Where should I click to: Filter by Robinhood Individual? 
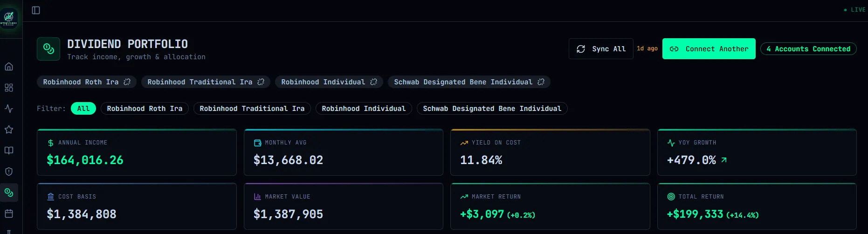tap(364, 109)
